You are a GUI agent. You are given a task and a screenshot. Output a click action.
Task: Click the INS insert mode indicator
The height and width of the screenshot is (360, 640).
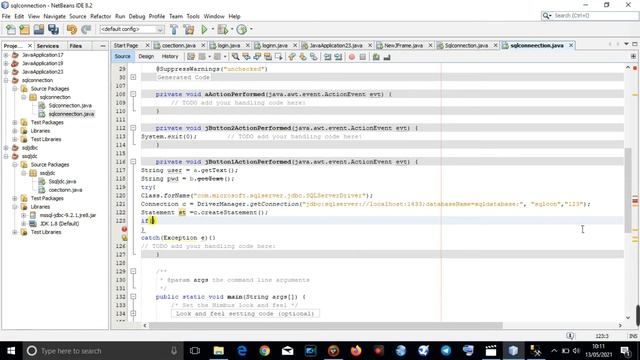633,336
